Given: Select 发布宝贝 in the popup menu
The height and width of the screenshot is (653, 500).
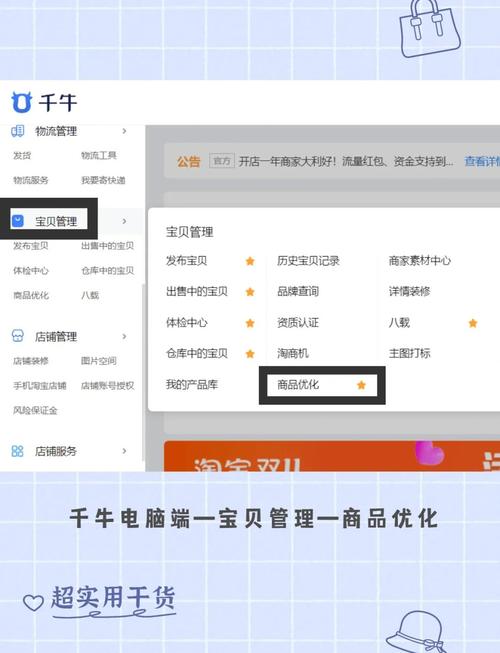Looking at the screenshot, I should [x=187, y=261].
